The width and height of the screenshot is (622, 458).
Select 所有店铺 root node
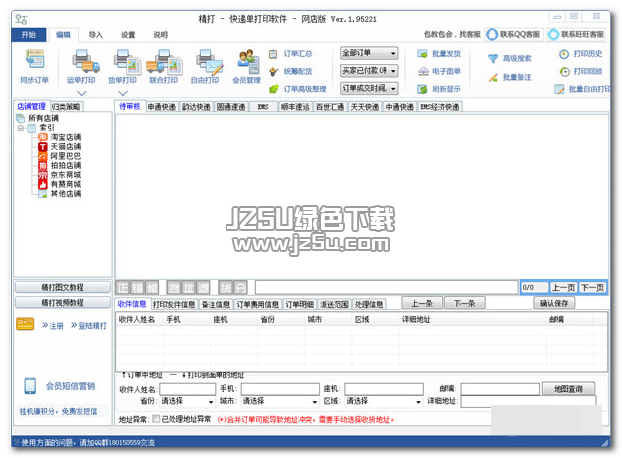[x=38, y=118]
